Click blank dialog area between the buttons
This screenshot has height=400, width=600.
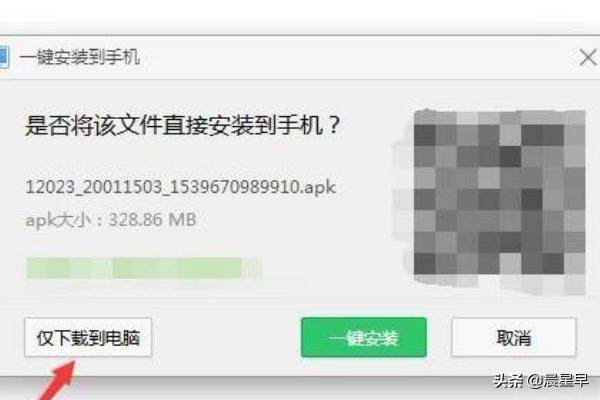click(x=227, y=338)
